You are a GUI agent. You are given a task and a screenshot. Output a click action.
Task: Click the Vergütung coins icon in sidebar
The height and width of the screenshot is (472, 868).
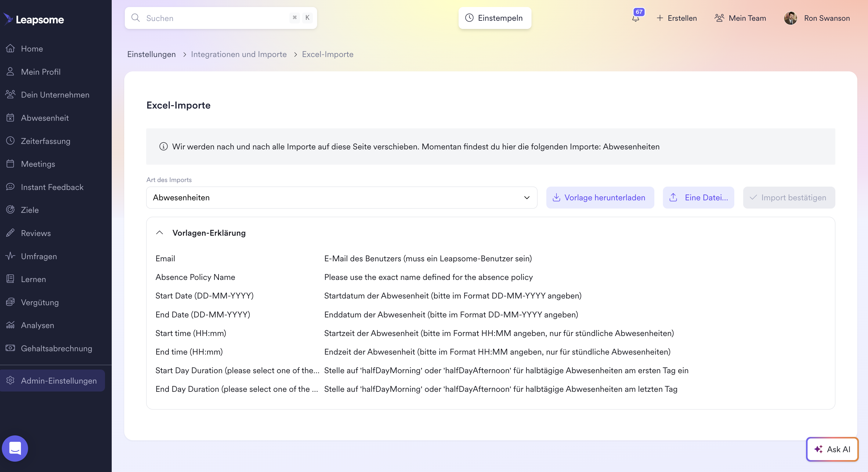click(10, 302)
